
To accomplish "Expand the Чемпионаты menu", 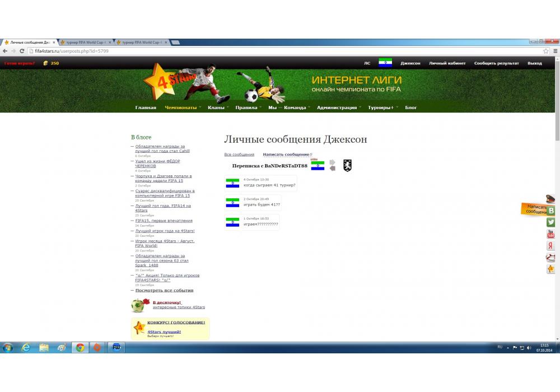I will point(181,108).
